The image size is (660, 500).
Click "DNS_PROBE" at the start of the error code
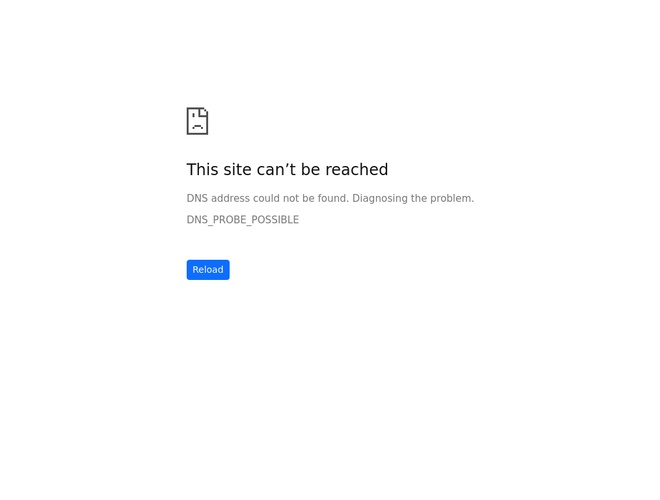[x=216, y=220]
